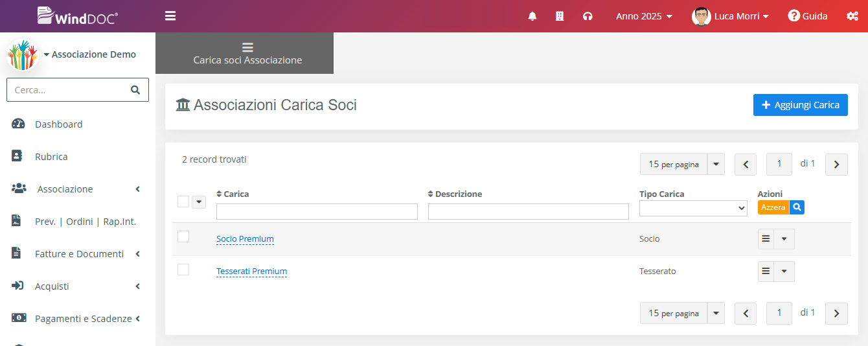Open the Socio Premium link
Viewport: 868px width, 346px height.
click(245, 238)
